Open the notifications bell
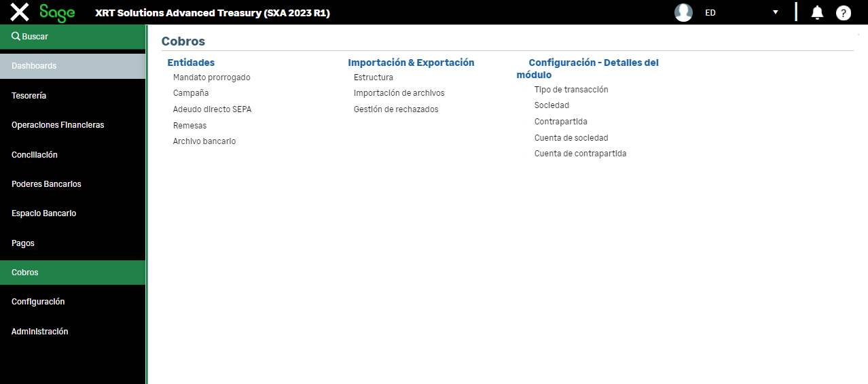The image size is (868, 384). click(x=818, y=12)
